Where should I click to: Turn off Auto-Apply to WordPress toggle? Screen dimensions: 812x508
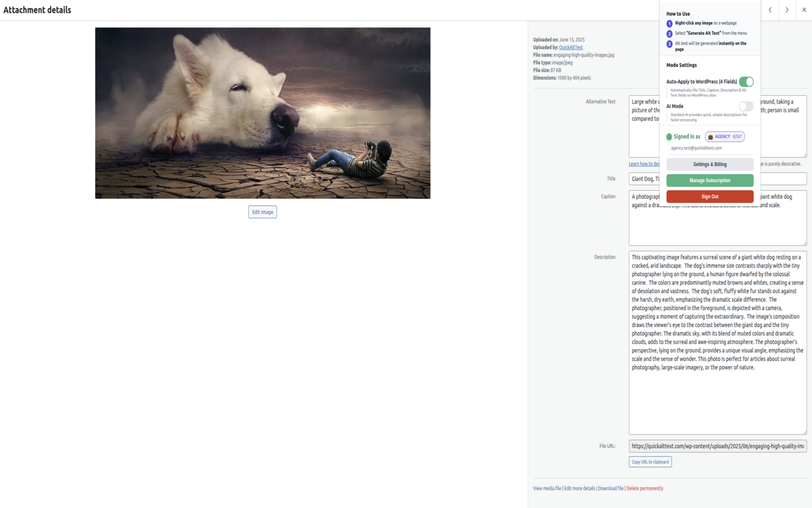[x=746, y=81]
